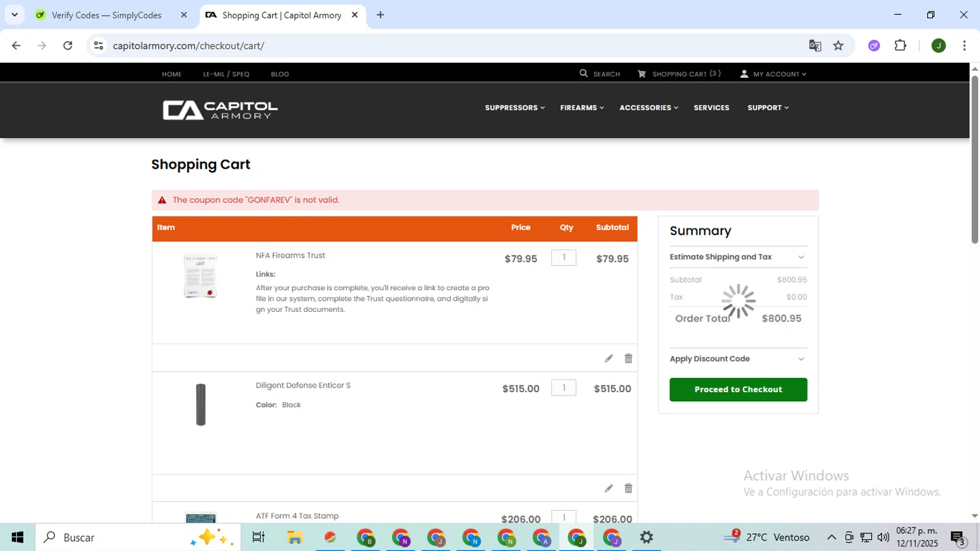Image resolution: width=980 pixels, height=551 pixels.
Task: Click Proceed to Checkout button
Action: pos(738,390)
